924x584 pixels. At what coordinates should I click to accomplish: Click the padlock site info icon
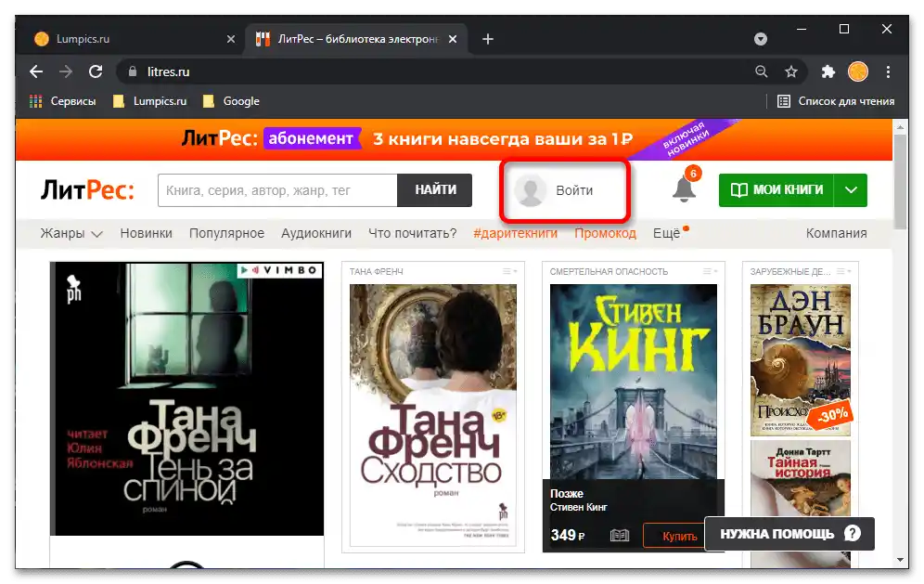point(133,71)
